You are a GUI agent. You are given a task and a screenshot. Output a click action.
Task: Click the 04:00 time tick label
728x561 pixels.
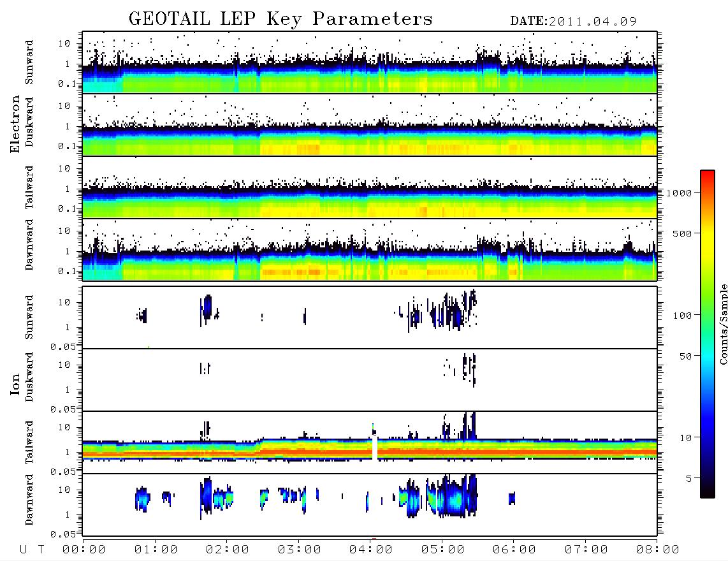371,550
